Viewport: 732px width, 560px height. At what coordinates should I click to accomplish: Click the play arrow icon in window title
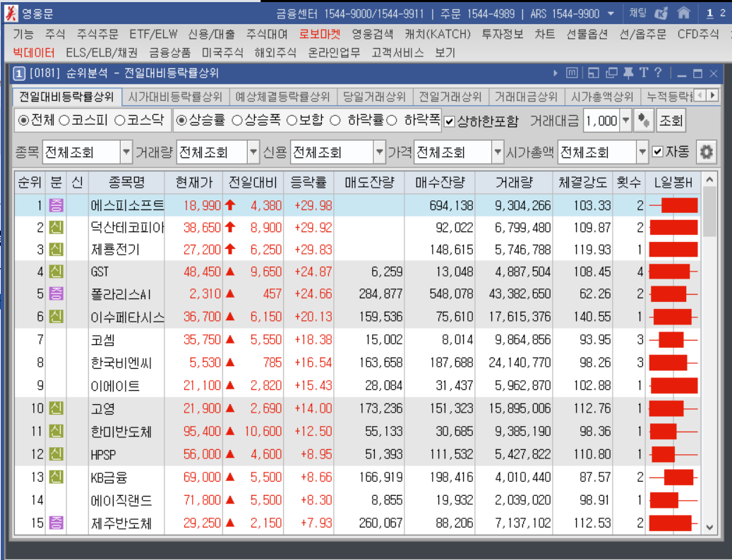click(x=555, y=73)
